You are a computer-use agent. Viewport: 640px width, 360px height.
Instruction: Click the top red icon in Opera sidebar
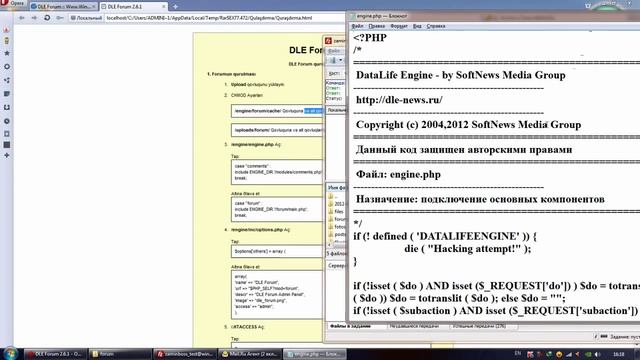click(x=7, y=29)
